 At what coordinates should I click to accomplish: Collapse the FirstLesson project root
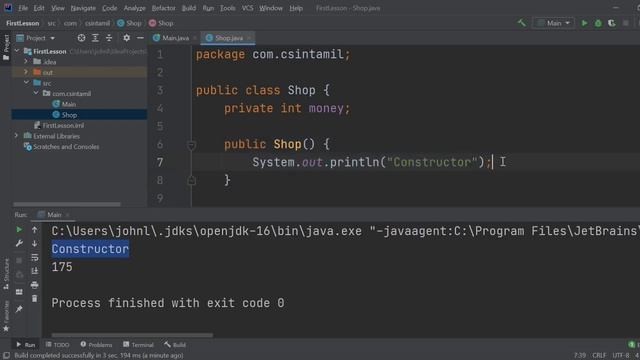point(17,51)
